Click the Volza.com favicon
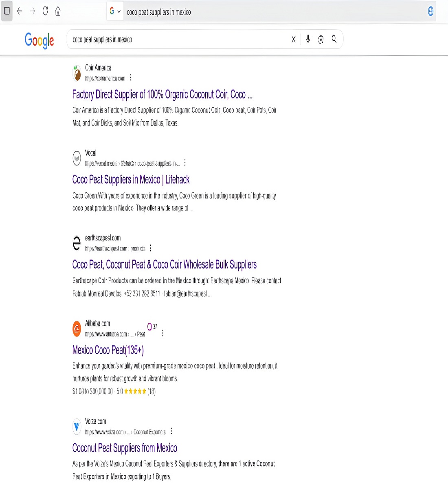448x489 pixels. pos(77,427)
